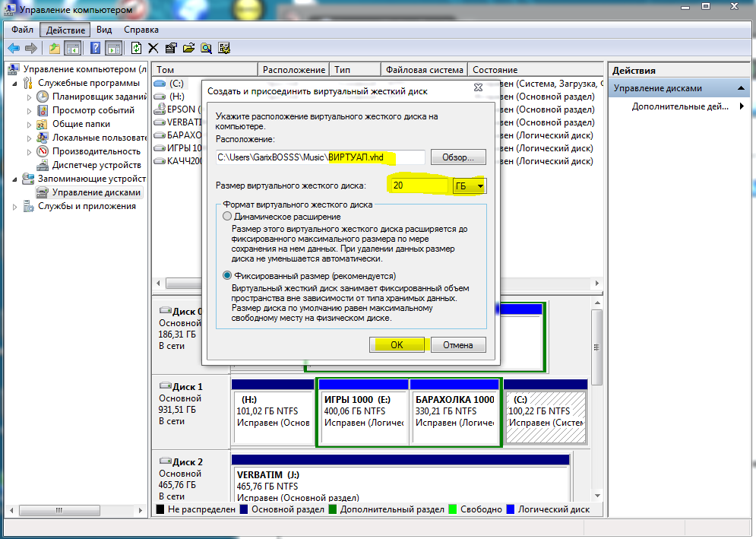
Task: Toggle the Show/Hide console tree button
Action: click(x=73, y=48)
